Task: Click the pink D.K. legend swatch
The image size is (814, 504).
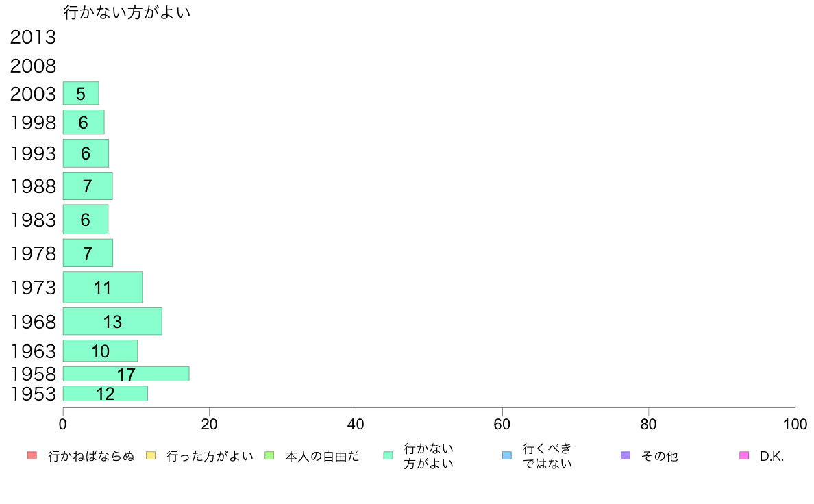Action: click(x=744, y=456)
